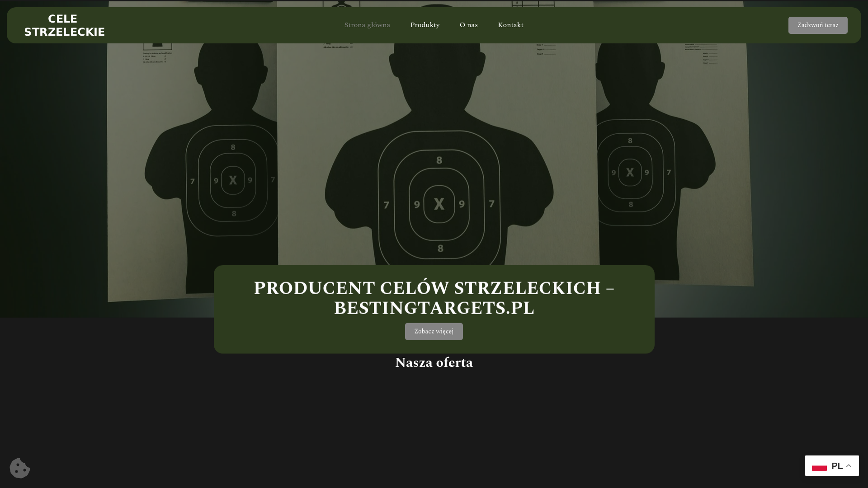Expand the PL language selector arrow
This screenshot has width=868, height=488.
click(x=849, y=465)
